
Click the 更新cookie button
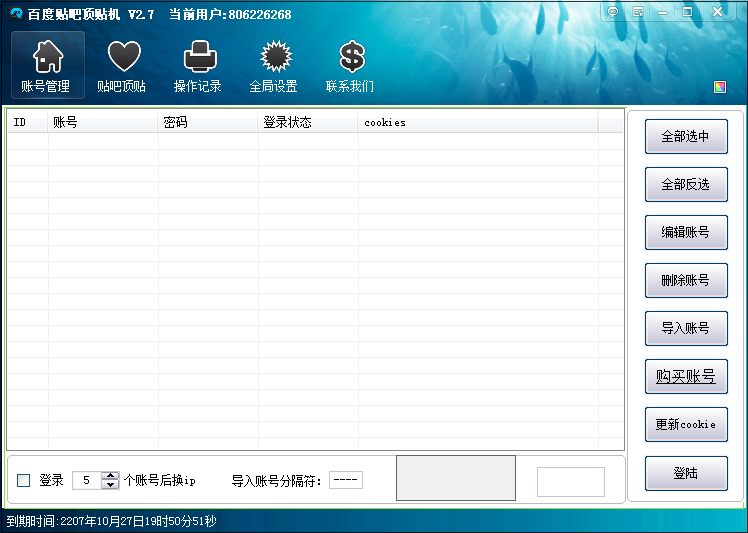click(x=686, y=424)
